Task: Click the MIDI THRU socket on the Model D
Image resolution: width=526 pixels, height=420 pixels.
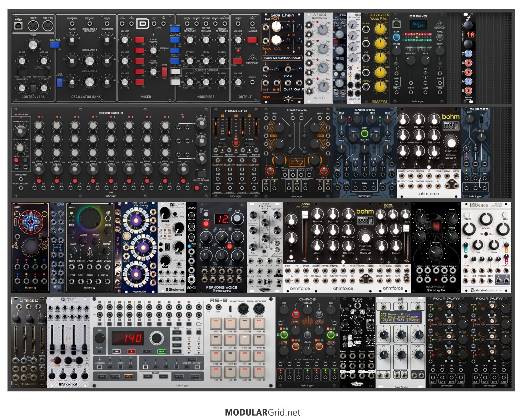Action: click(x=48, y=26)
